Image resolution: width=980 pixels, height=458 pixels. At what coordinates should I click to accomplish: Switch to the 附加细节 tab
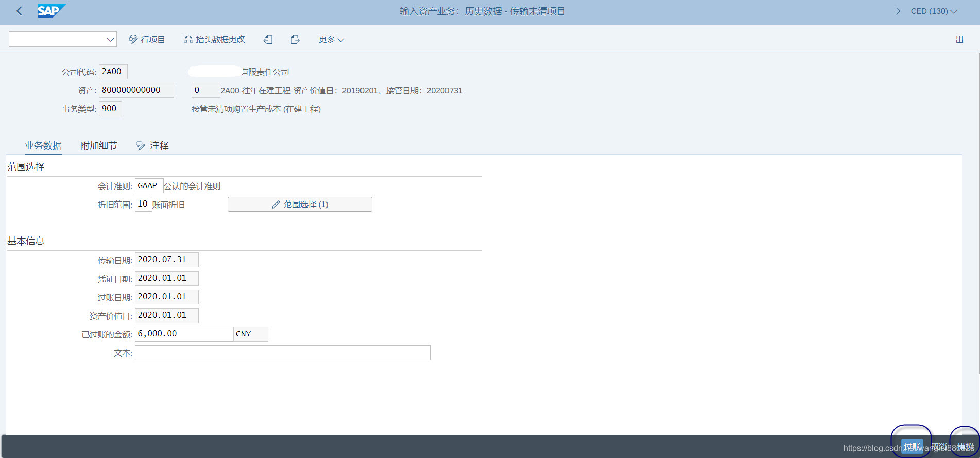[x=98, y=146]
